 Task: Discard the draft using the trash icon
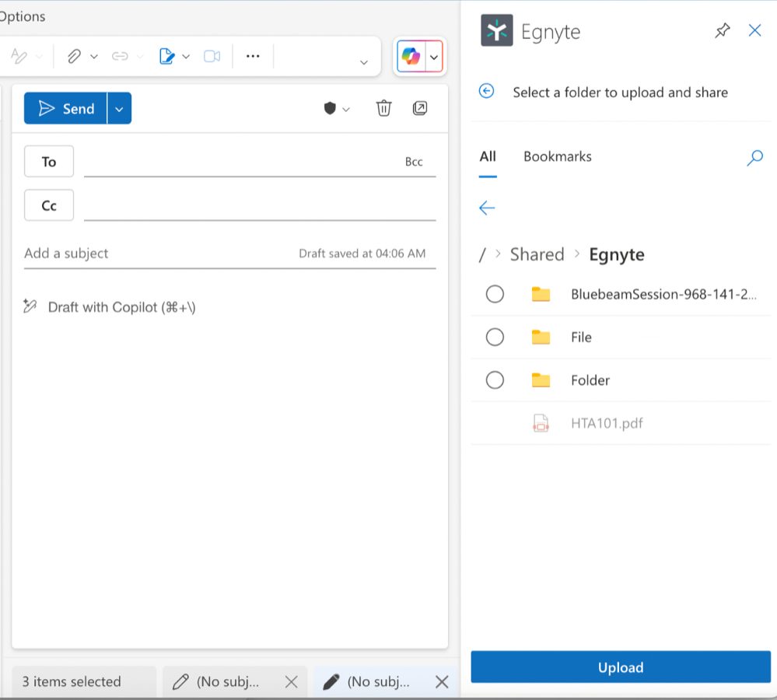(x=383, y=108)
